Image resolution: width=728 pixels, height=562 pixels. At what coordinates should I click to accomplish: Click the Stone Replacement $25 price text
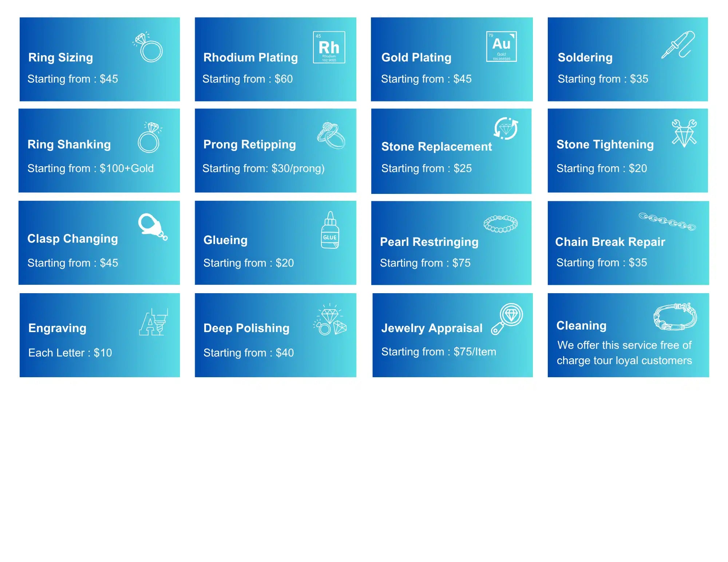pos(426,168)
